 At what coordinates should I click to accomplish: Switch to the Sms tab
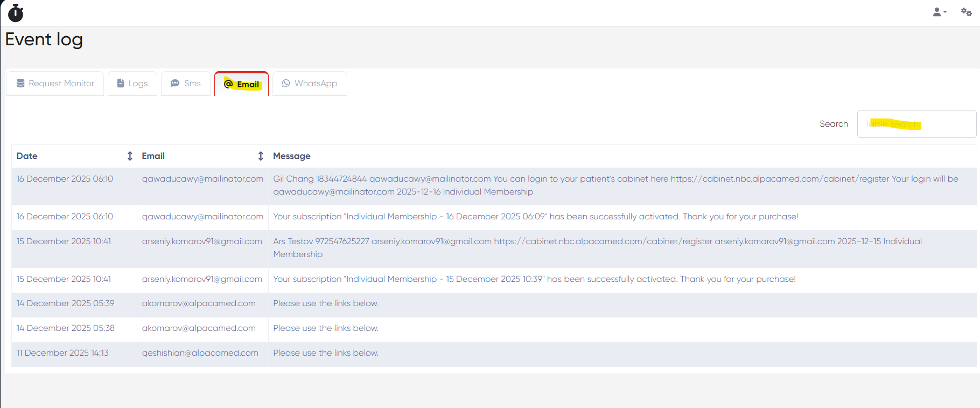(x=186, y=84)
